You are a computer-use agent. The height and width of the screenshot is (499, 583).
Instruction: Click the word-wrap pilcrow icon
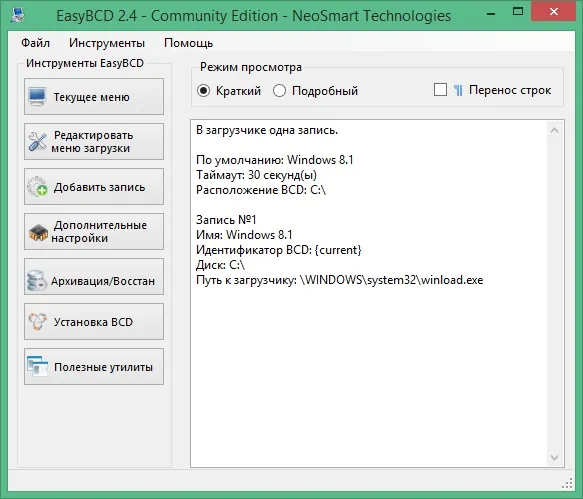coord(458,90)
